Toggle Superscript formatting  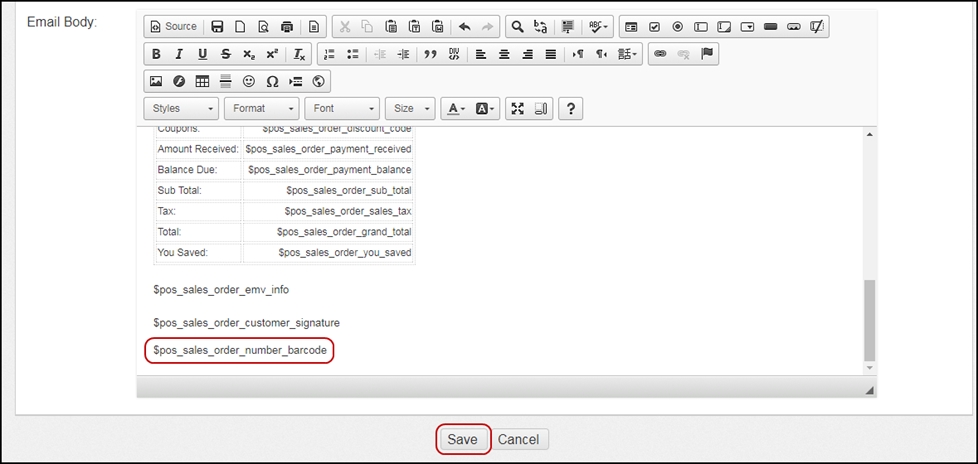coord(272,54)
